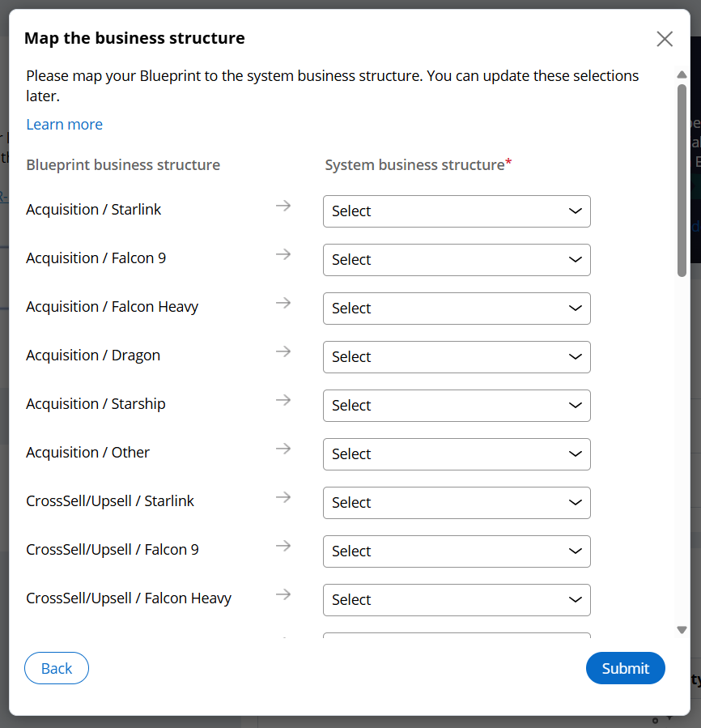This screenshot has width=701, height=728.
Task: Click the arrow icon beside Acquisition / Starlink
Action: coord(283,206)
